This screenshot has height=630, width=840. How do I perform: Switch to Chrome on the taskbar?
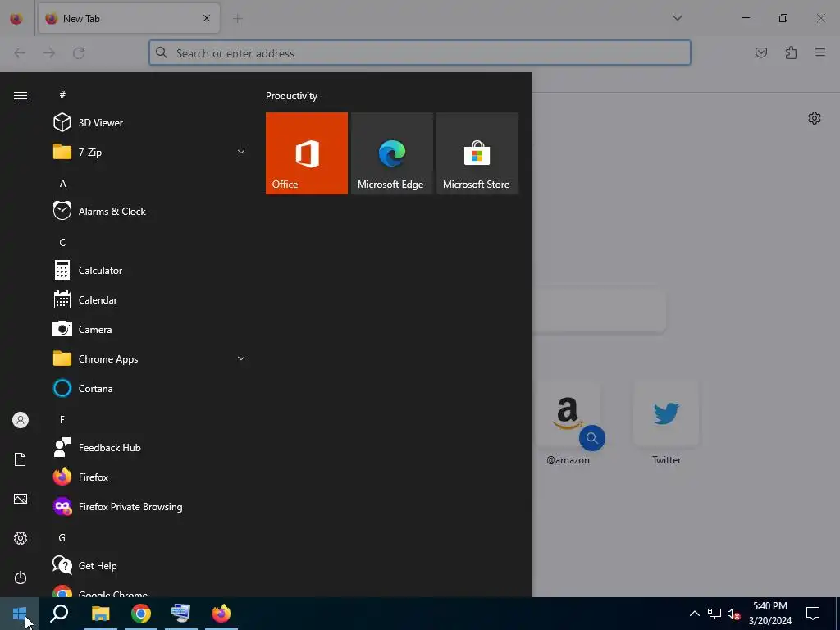(140, 614)
